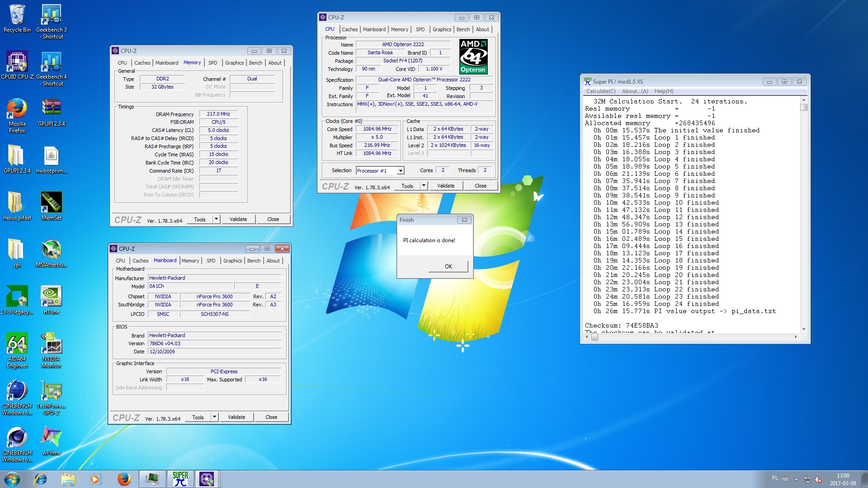Click Validate in Memory window
The image size is (868, 488).
pos(238,219)
